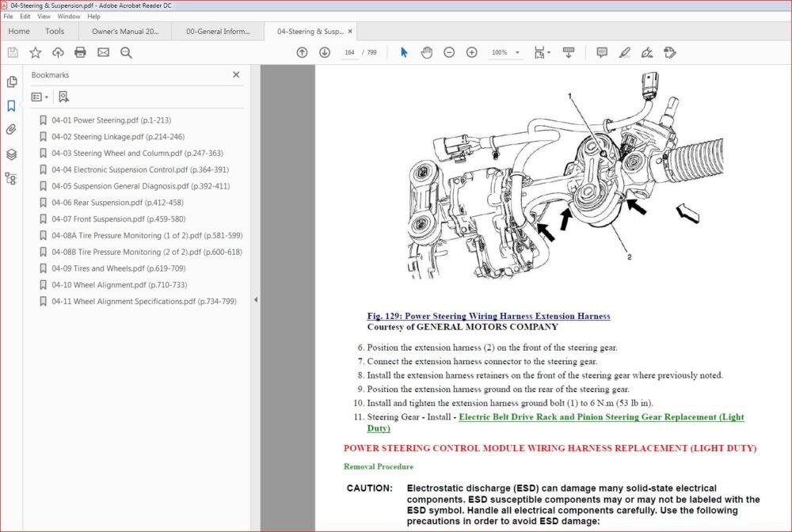Send file by email envelope icon
The image size is (792, 532).
(x=103, y=52)
